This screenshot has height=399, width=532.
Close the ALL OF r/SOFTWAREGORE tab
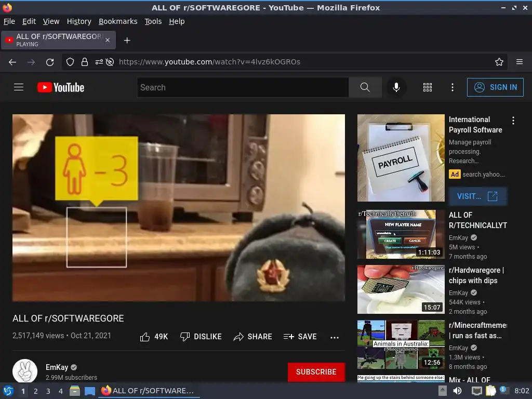point(108,40)
